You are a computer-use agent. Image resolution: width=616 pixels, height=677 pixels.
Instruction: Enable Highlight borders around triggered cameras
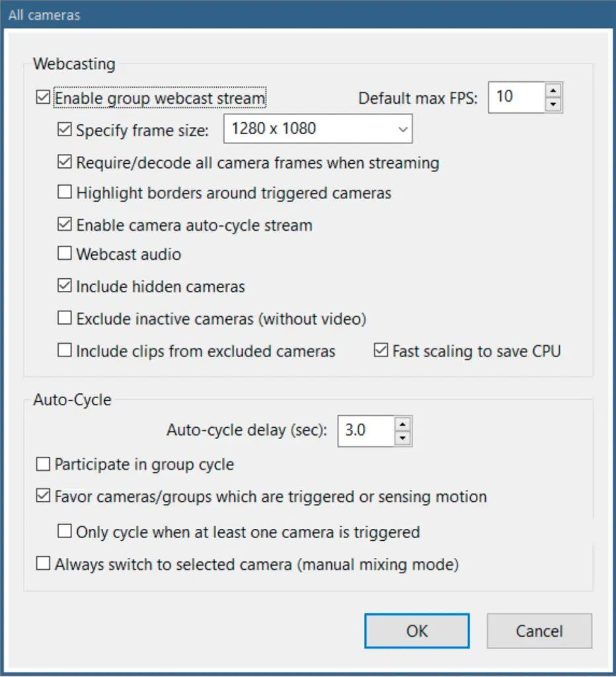65,193
